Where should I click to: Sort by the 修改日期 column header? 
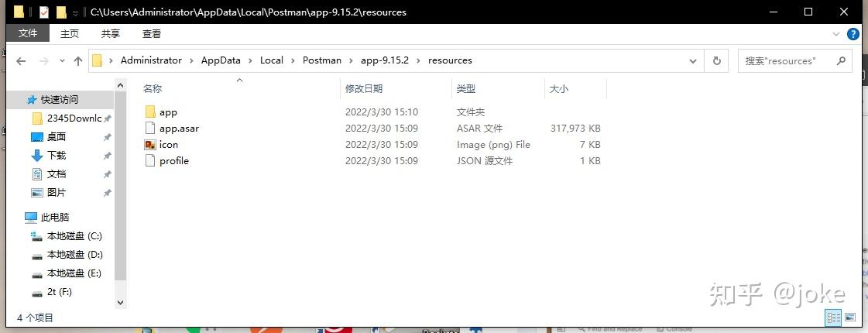pyautogui.click(x=364, y=88)
